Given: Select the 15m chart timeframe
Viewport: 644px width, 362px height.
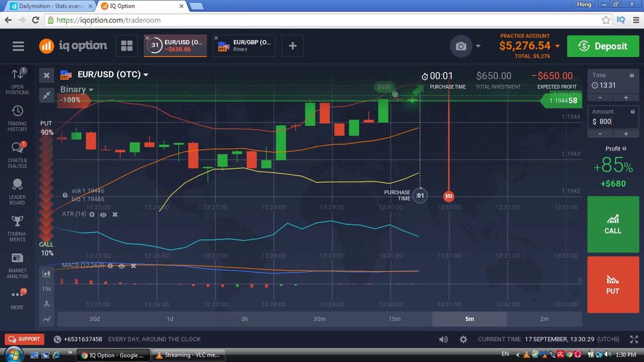Looking at the screenshot, I should [x=394, y=319].
